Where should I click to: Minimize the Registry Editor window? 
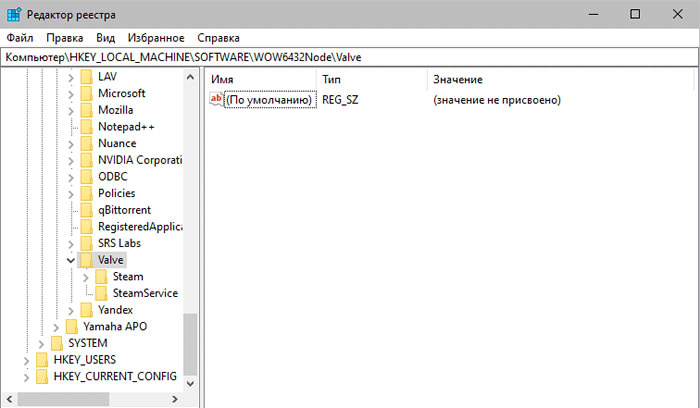click(x=593, y=14)
